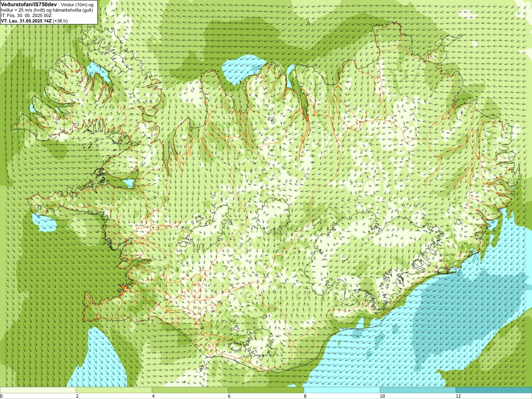
Task: Click the legend scale value '12'
Action: pos(458,397)
